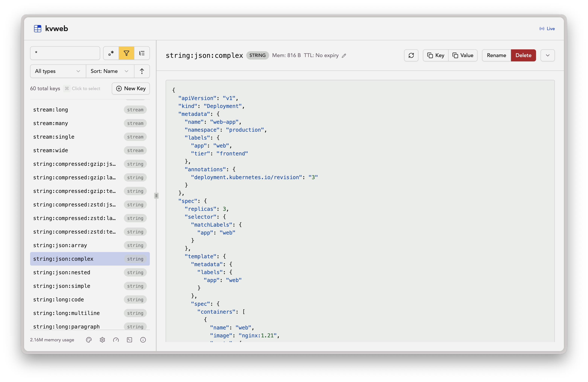The height and width of the screenshot is (382, 588).
Task: Click the kvweb logo icon
Action: click(38, 29)
